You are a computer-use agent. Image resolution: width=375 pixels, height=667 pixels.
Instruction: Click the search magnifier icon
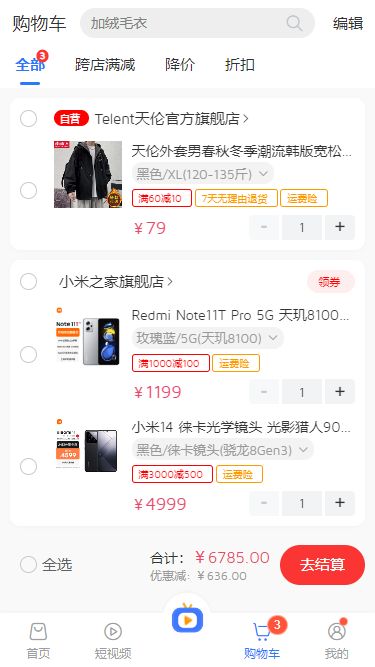pyautogui.click(x=294, y=23)
